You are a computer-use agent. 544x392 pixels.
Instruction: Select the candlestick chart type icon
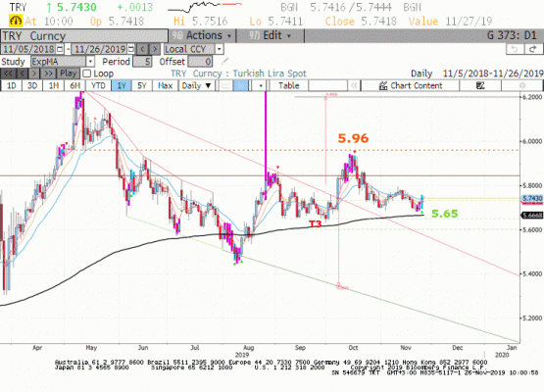(x=240, y=85)
